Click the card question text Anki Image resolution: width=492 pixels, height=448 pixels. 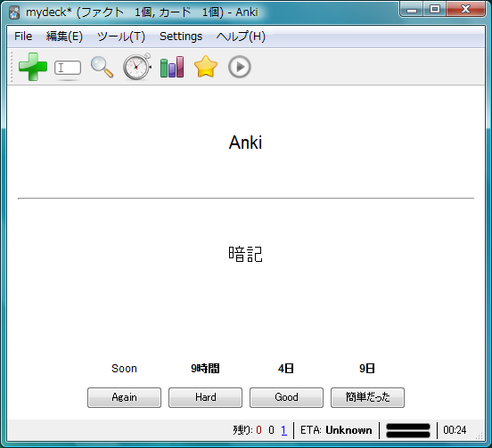[245, 143]
